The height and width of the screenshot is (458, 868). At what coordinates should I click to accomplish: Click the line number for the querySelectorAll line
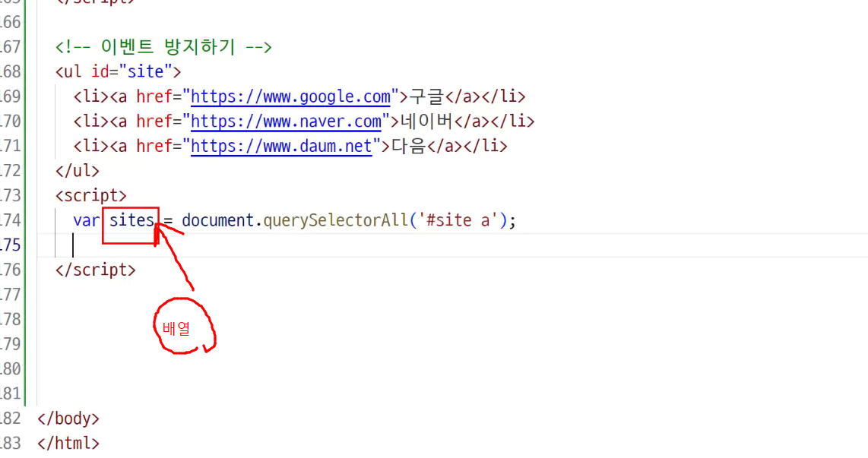[11, 221]
